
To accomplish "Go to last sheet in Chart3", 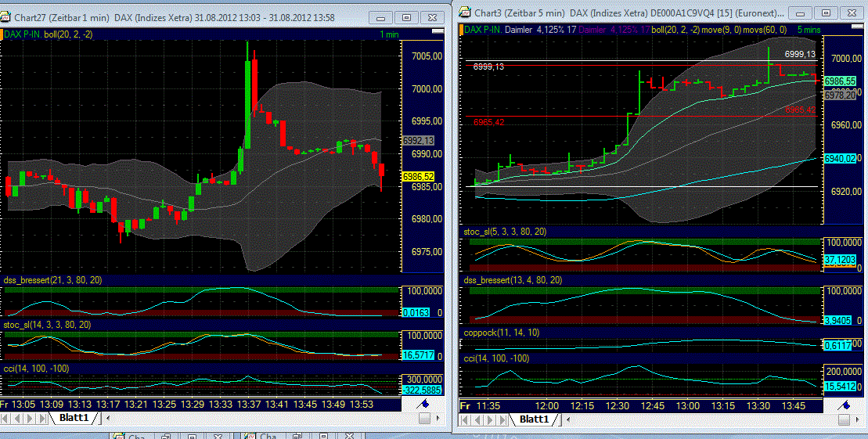I will [502, 420].
